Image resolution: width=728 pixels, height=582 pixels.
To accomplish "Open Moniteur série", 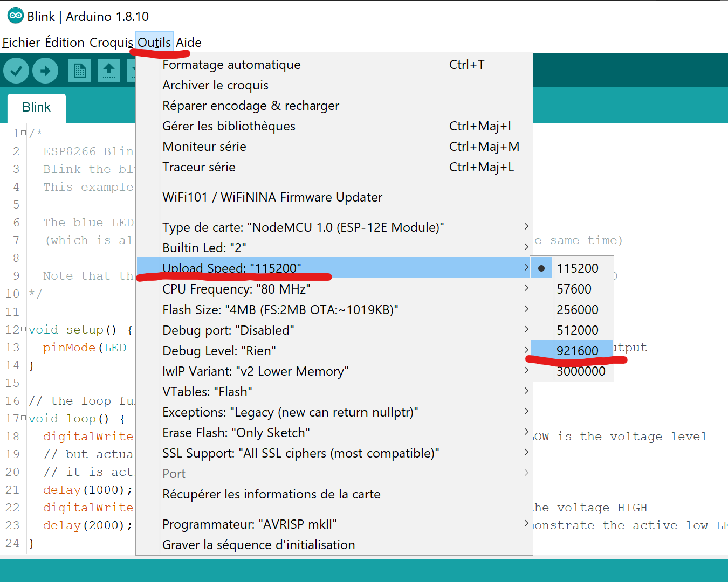I will coord(334,146).
